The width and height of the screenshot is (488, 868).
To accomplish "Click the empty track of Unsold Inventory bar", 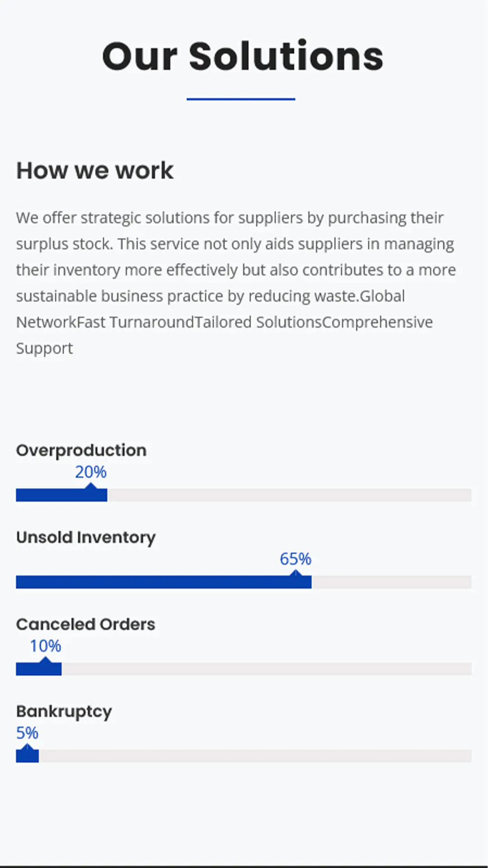I will 391,582.
